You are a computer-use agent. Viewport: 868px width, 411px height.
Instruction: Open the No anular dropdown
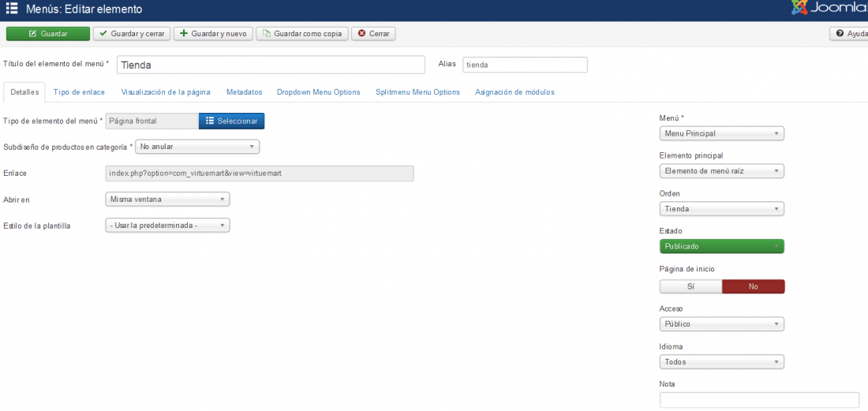(197, 147)
